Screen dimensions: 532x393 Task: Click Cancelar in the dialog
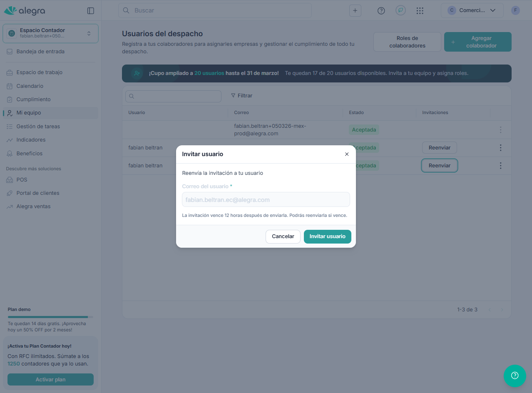(x=283, y=236)
